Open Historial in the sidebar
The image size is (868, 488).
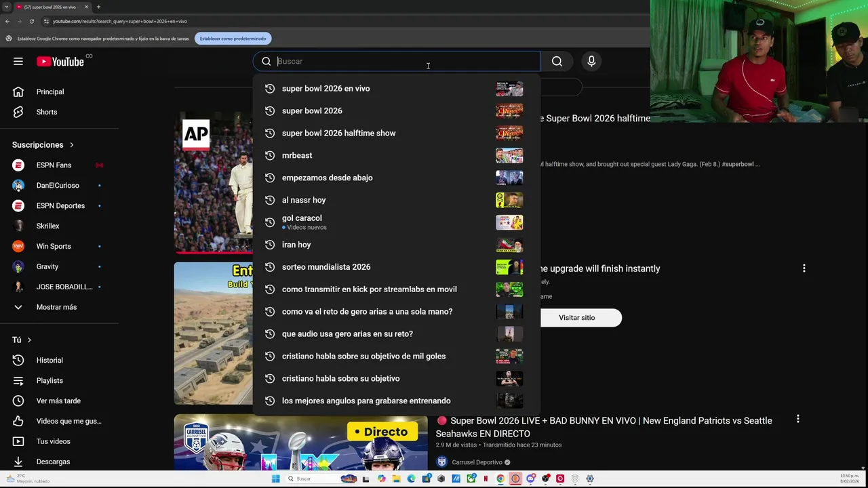50,360
